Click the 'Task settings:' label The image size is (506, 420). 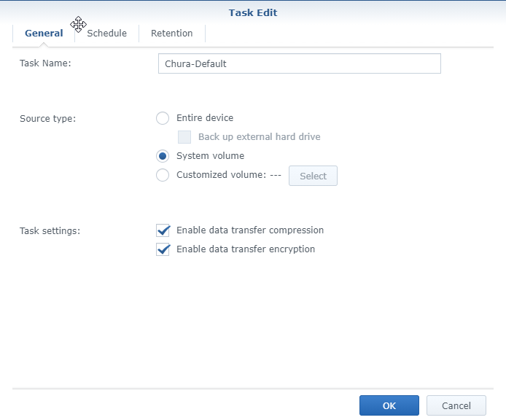pos(50,230)
